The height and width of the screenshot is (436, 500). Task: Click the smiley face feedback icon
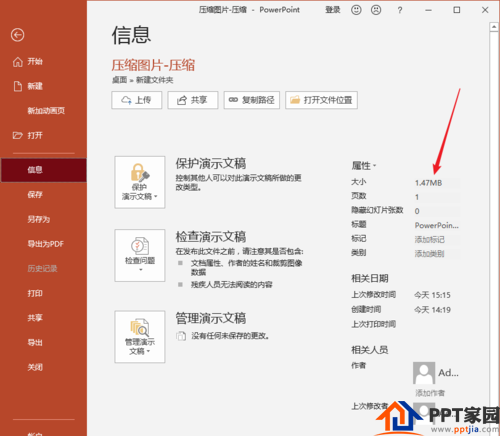click(356, 10)
